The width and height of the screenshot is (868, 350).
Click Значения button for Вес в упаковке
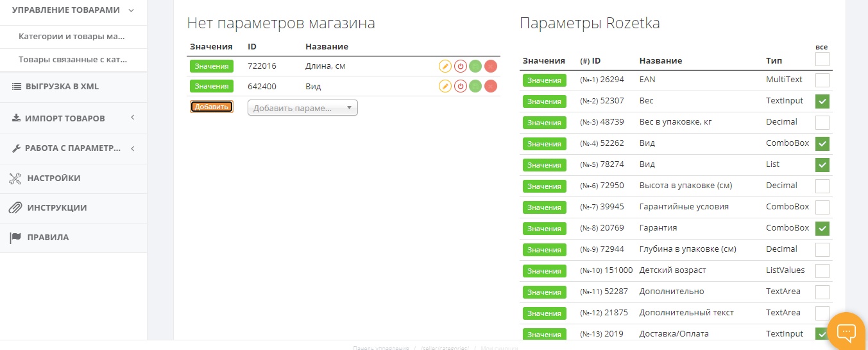(545, 123)
